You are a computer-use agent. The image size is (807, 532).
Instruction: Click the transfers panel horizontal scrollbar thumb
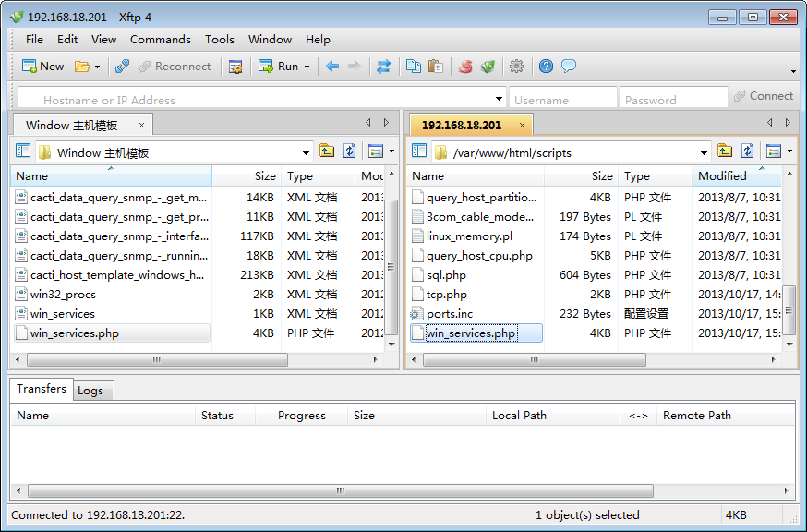[340, 490]
